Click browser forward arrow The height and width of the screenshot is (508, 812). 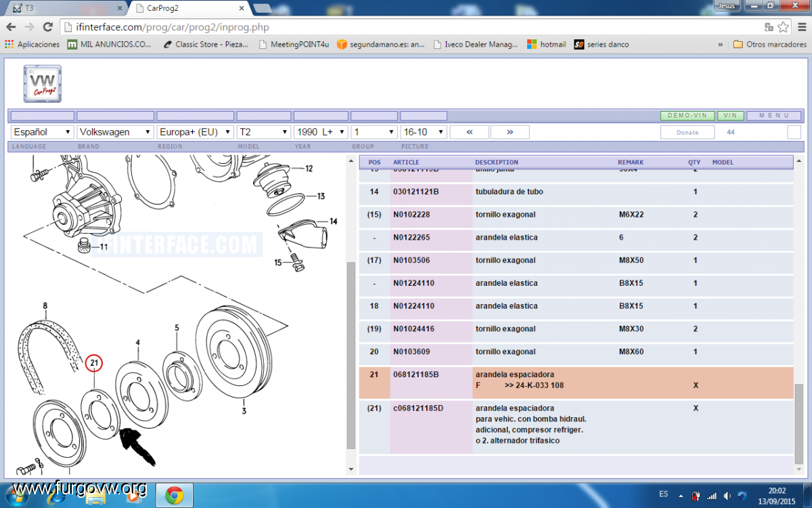pyautogui.click(x=29, y=27)
